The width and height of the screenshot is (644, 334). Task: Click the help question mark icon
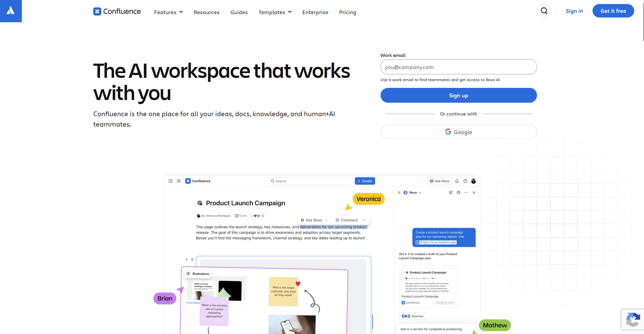coord(465,181)
